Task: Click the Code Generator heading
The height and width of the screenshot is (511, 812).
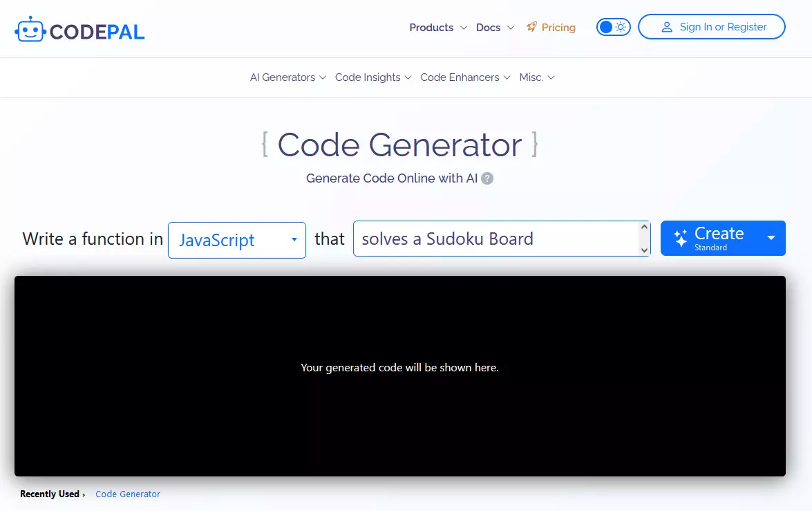Action: [x=399, y=145]
